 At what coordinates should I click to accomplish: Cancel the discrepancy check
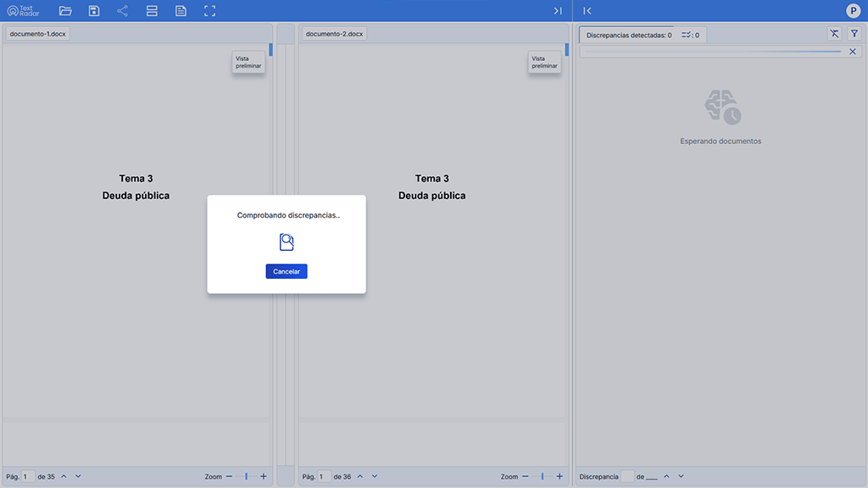point(287,271)
